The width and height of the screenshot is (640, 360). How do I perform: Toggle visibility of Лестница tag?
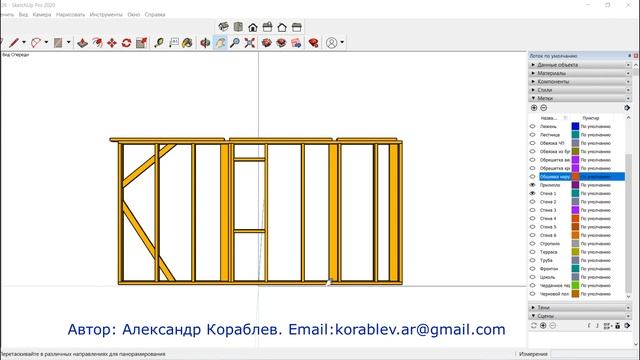[533, 135]
